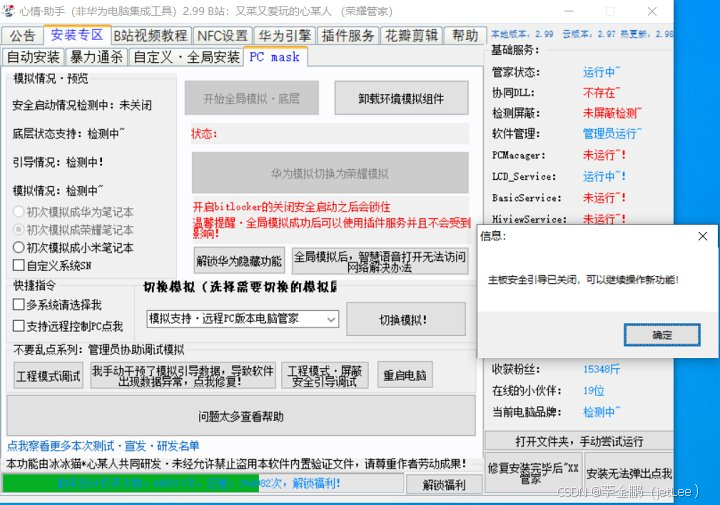
Task: Confirm the 信息 dialog with 确定
Action: click(x=662, y=335)
